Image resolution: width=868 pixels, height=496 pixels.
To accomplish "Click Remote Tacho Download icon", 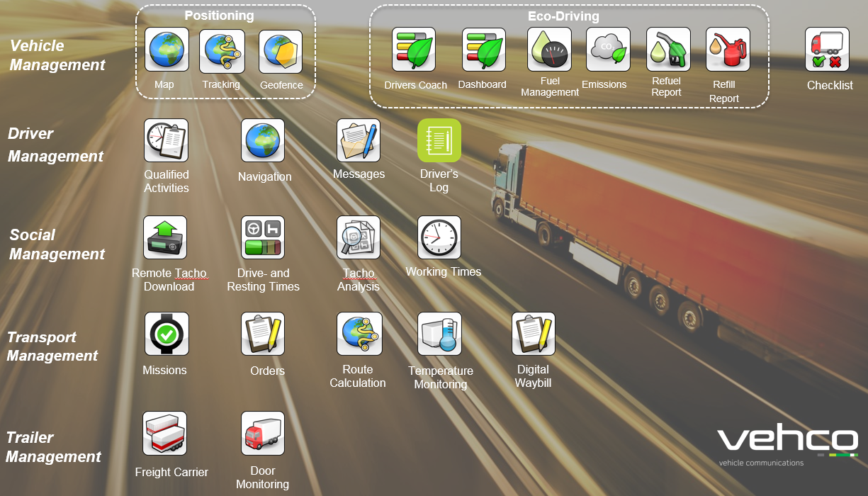I will pyautogui.click(x=165, y=237).
